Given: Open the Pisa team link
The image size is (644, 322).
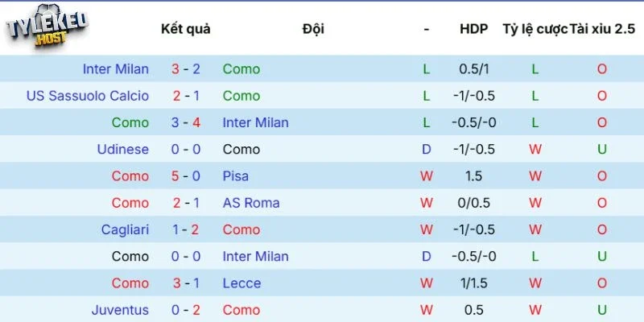Looking at the screenshot, I should click(x=236, y=175).
